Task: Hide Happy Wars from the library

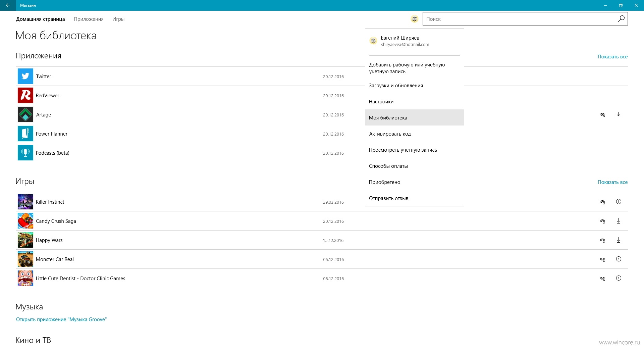Action: pyautogui.click(x=602, y=240)
